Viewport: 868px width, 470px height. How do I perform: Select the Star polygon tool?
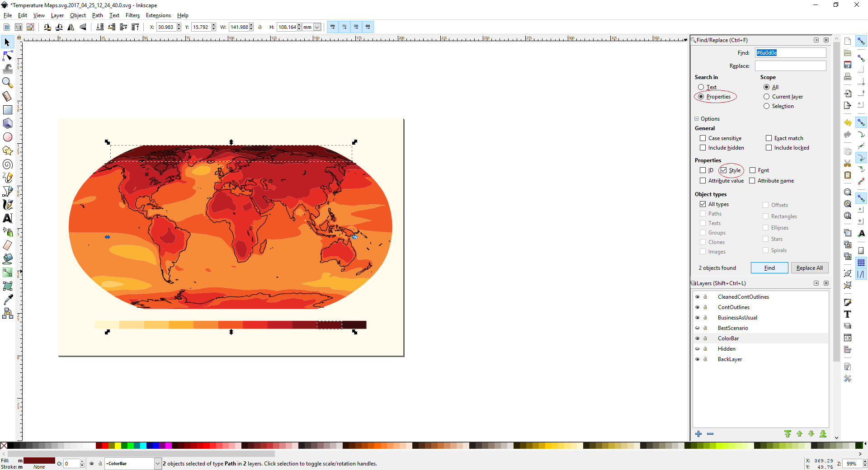coord(7,150)
